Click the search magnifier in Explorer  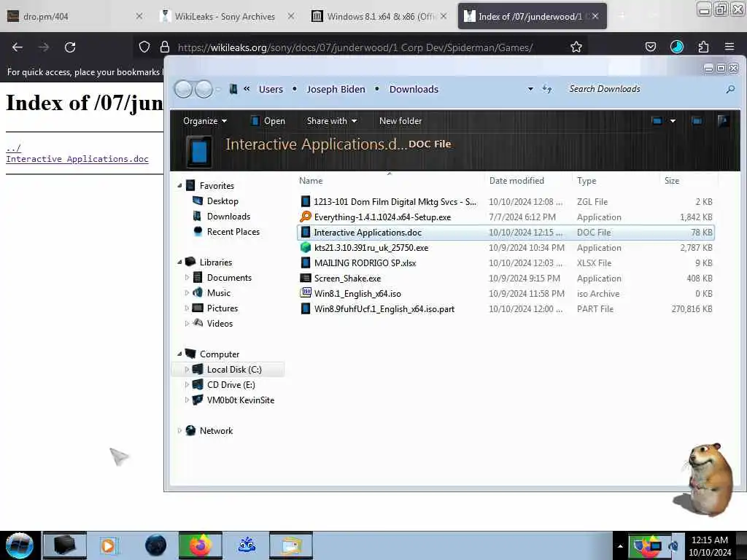click(x=729, y=89)
